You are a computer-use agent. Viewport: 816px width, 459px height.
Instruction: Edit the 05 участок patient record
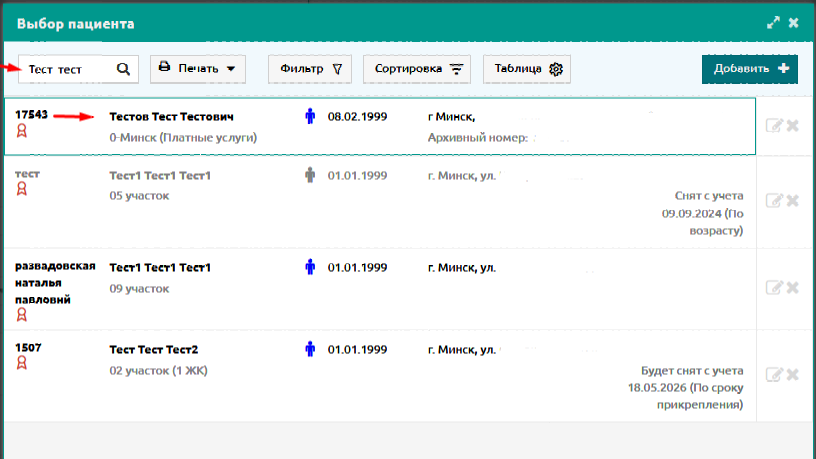point(774,200)
